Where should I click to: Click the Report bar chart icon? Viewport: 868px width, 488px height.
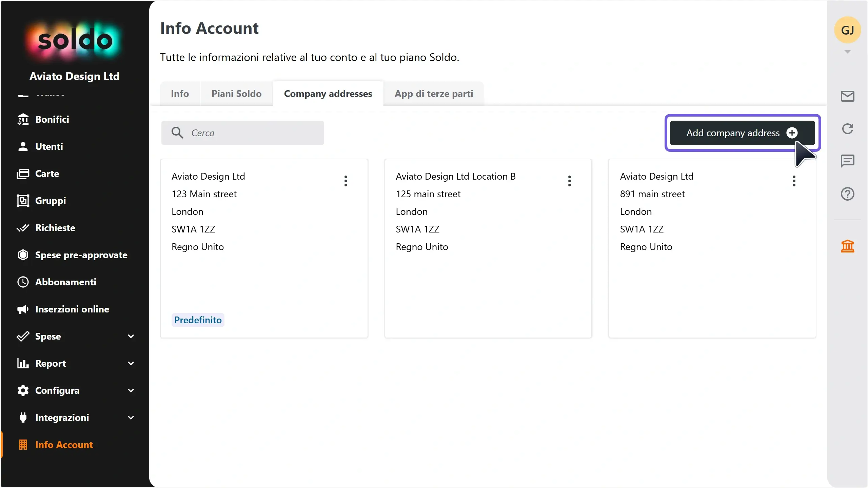click(x=23, y=363)
